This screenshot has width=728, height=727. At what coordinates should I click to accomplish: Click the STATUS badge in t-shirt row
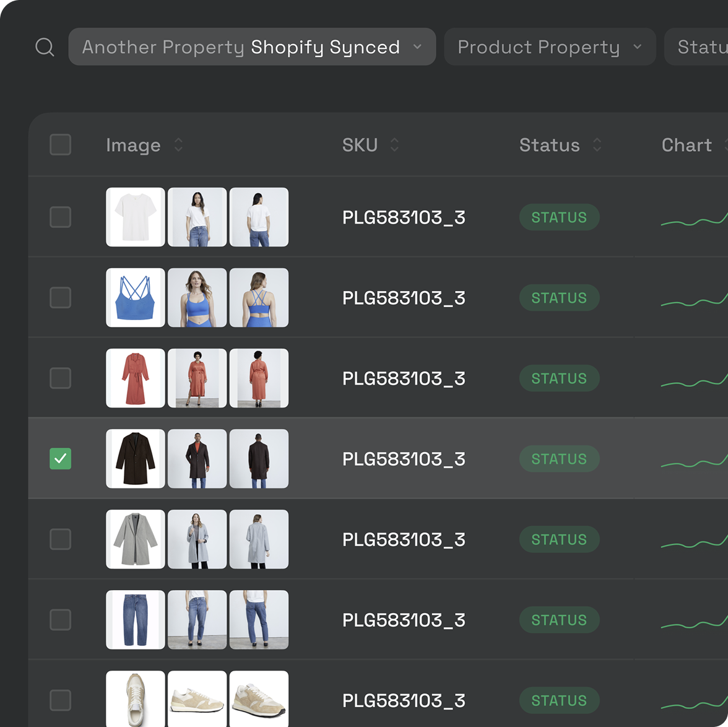pos(560,217)
